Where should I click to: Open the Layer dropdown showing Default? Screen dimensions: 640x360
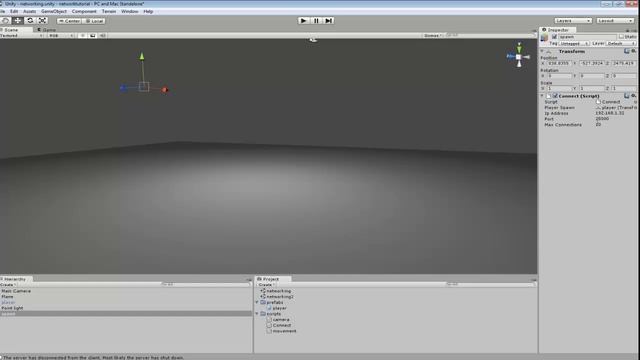(x=621, y=43)
